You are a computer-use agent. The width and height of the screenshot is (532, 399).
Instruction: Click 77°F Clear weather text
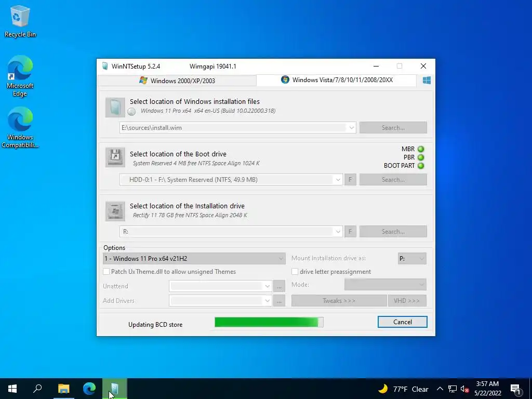pyautogui.click(x=410, y=389)
